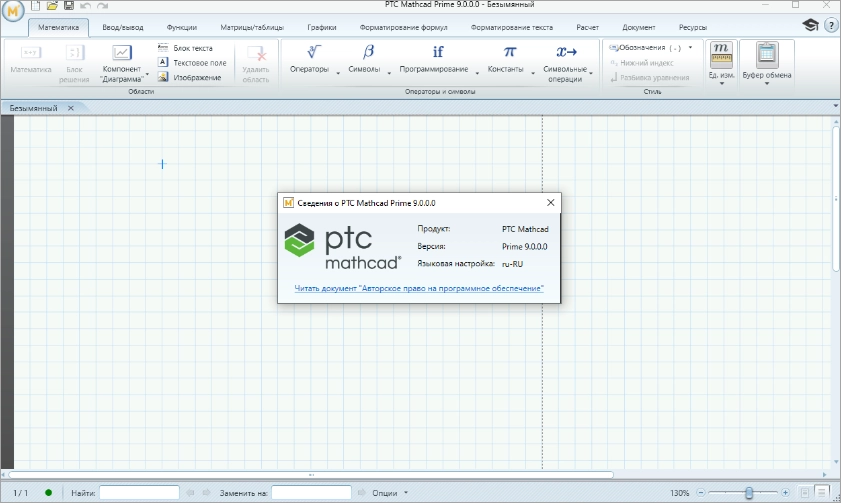
Task: Close the Сведения о PTC Mathcad dialog
Action: (x=550, y=203)
